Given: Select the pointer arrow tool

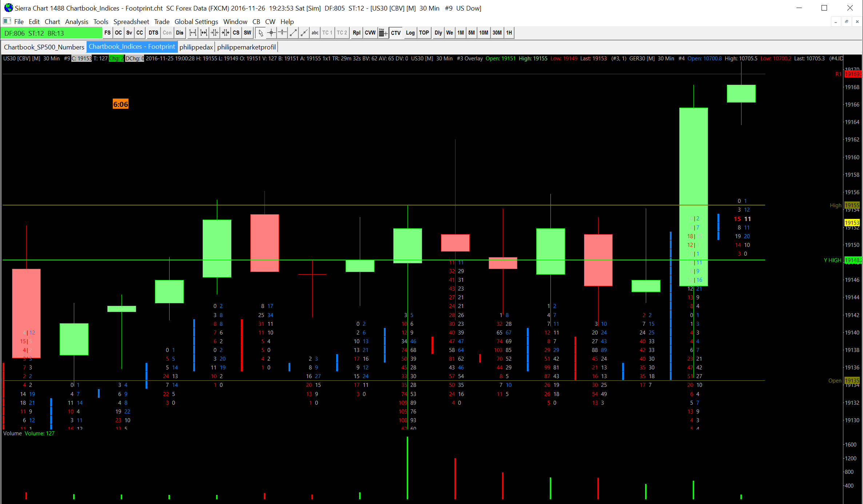Looking at the screenshot, I should 261,33.
